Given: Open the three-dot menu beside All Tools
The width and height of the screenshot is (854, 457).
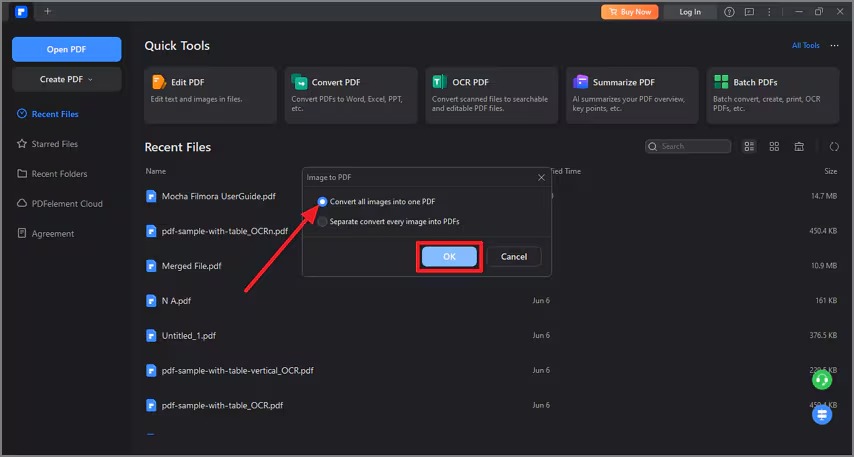Looking at the screenshot, I should click(x=834, y=46).
